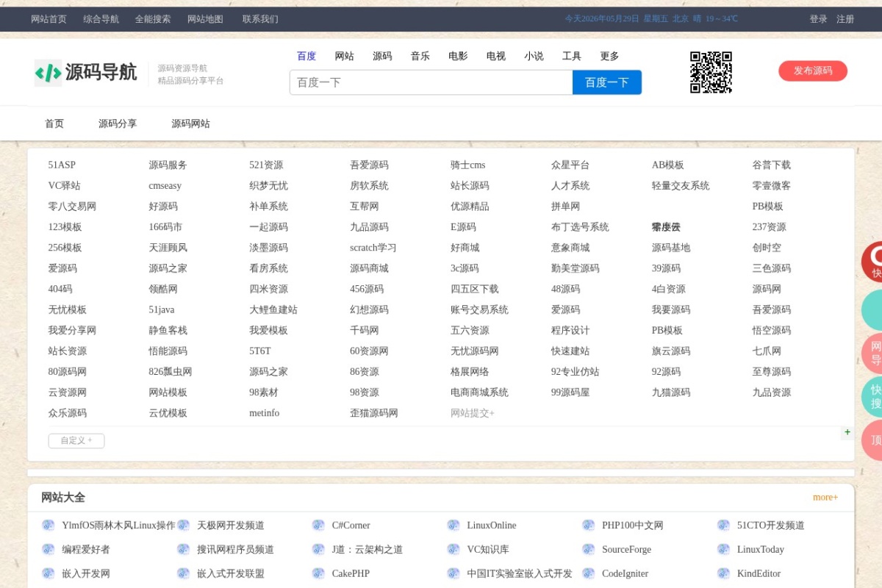This screenshot has width=882, height=588.
Task: Click the favicon beside C#Corner
Action: pos(318,526)
